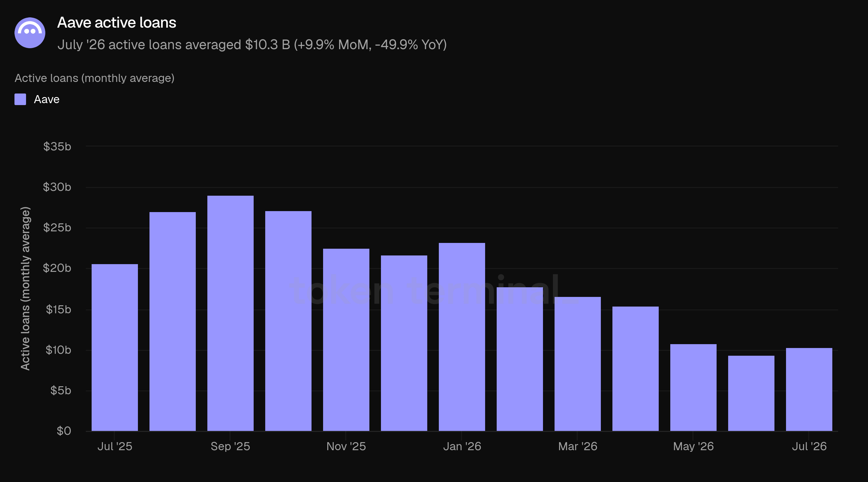Select the Jul '26 bar
The image size is (868, 482).
coord(809,389)
